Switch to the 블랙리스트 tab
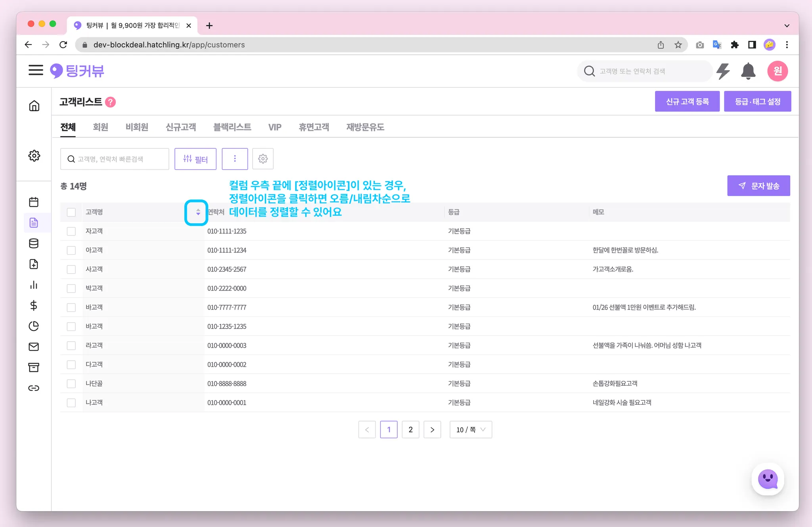The height and width of the screenshot is (527, 812). pos(232,127)
